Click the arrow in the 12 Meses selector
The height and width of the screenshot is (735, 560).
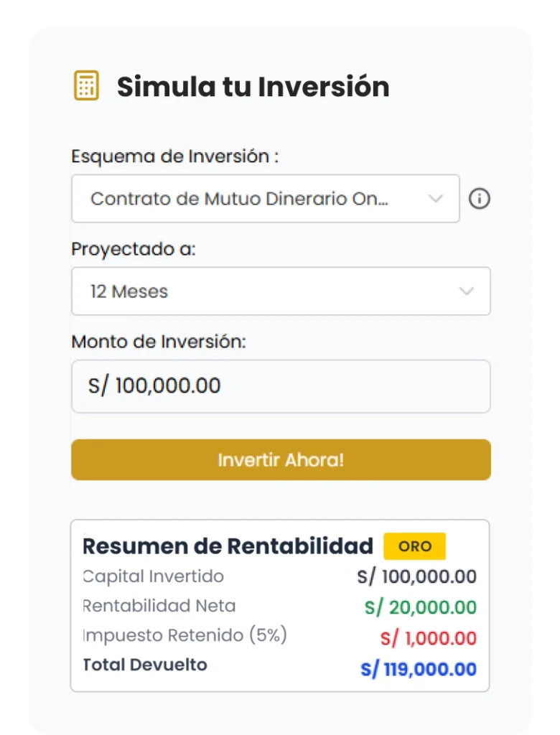pos(467,291)
